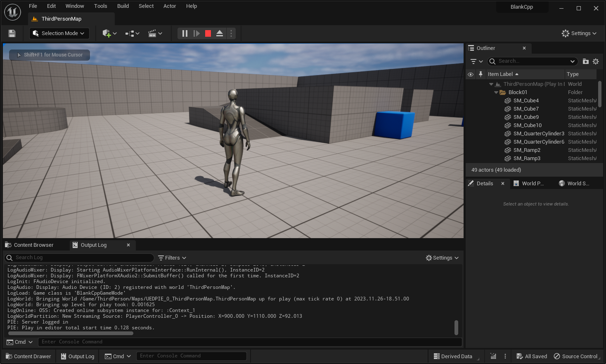
Task: Close the Outliner tab
Action: click(524, 48)
